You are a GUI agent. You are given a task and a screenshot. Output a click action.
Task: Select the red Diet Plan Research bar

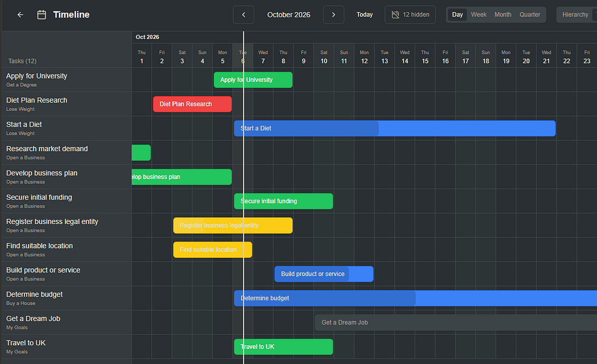(193, 104)
